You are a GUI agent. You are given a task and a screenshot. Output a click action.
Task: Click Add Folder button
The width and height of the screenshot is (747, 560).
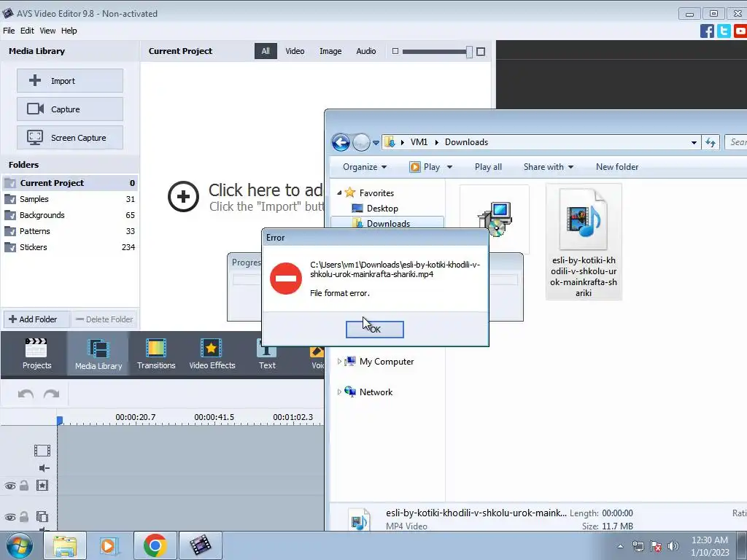[x=36, y=319]
